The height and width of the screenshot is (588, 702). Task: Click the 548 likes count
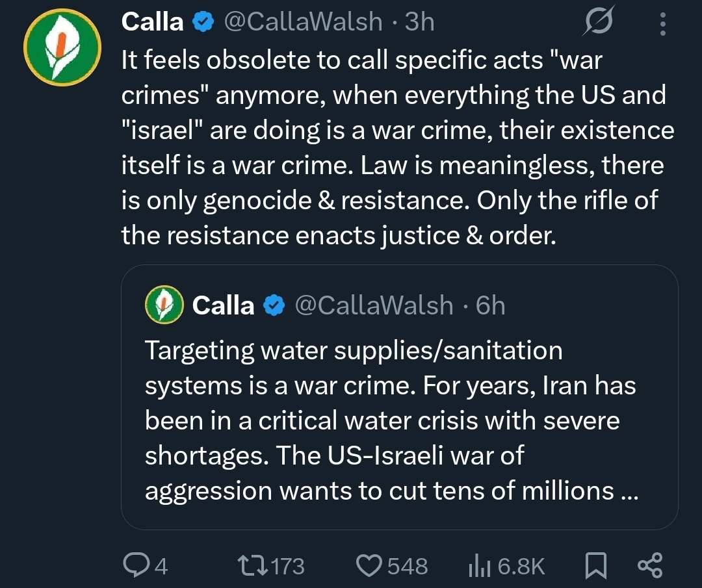tap(408, 566)
